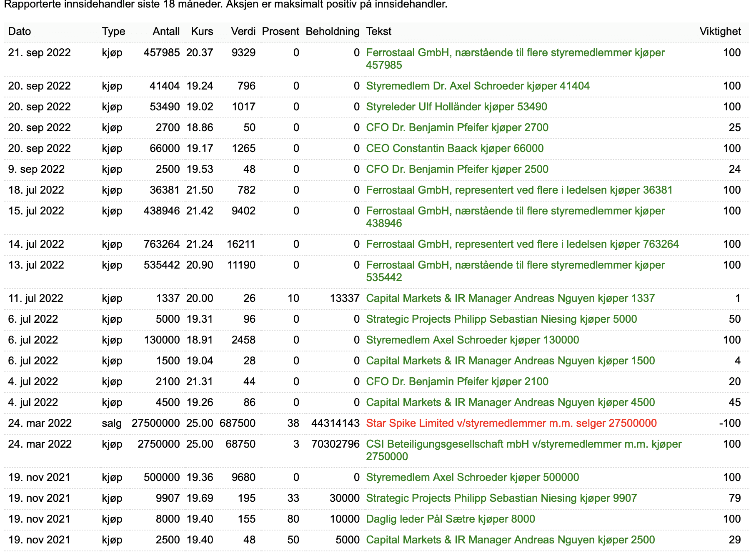Click the Verdi column header
Viewport: 756px width, 558px height.
pos(243,32)
